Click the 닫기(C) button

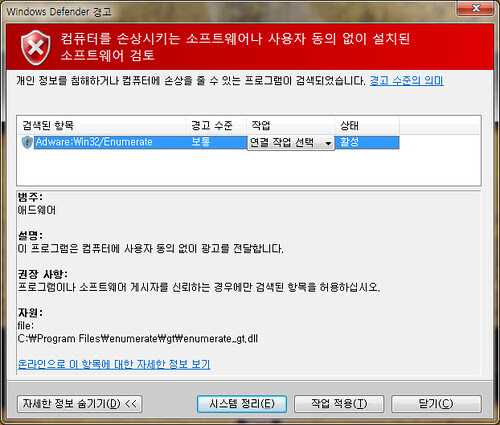pos(436,404)
